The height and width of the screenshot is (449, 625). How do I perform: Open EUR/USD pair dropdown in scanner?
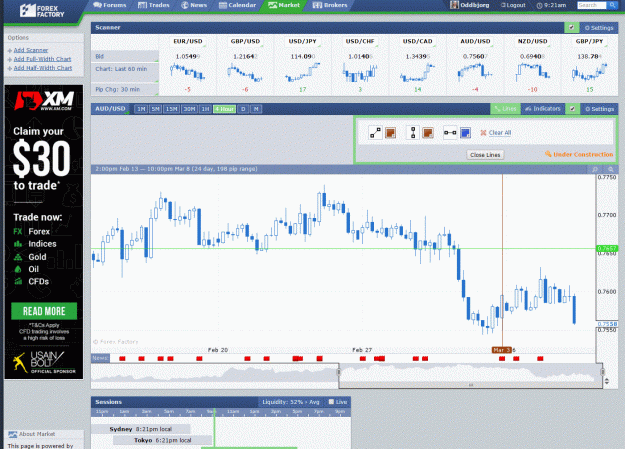[x=188, y=41]
